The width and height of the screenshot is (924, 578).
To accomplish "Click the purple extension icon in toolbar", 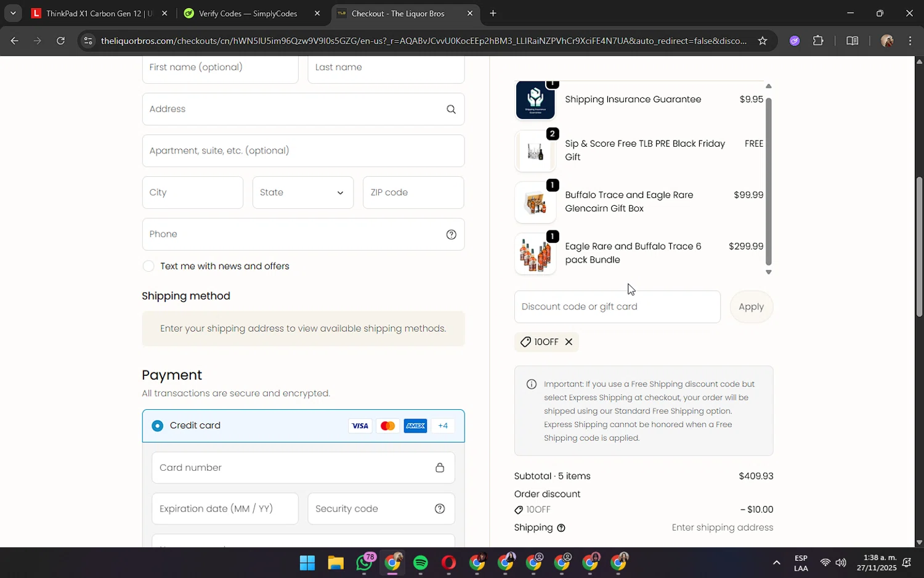I will click(x=795, y=41).
